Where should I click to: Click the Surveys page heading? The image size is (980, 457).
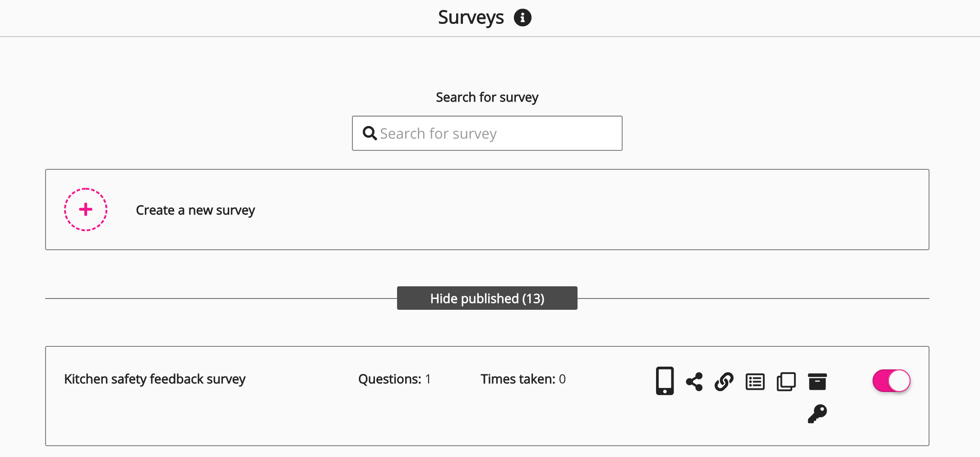pos(471,18)
